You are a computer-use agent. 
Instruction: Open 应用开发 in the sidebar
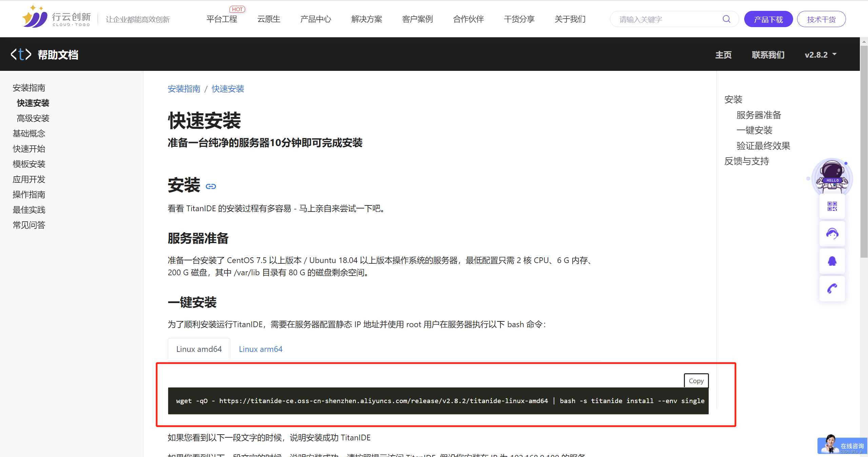[x=29, y=179]
